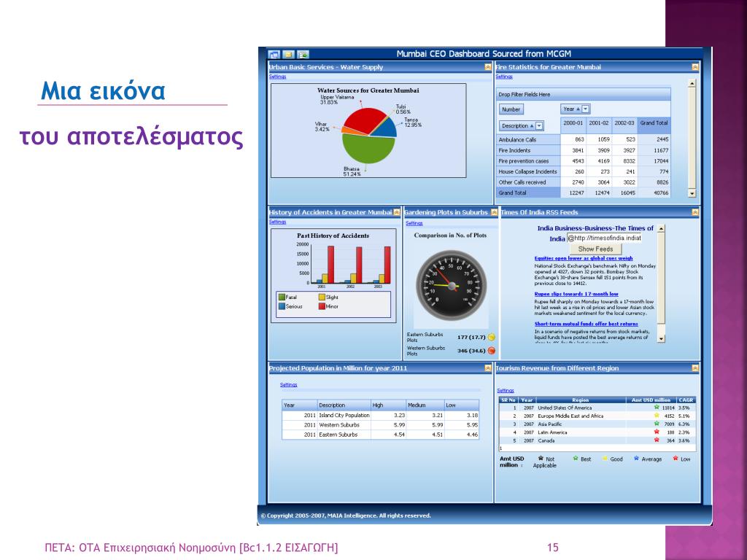Click the plots comparison gauge dial
Viewport: 747px width, 560px height.
(451, 286)
